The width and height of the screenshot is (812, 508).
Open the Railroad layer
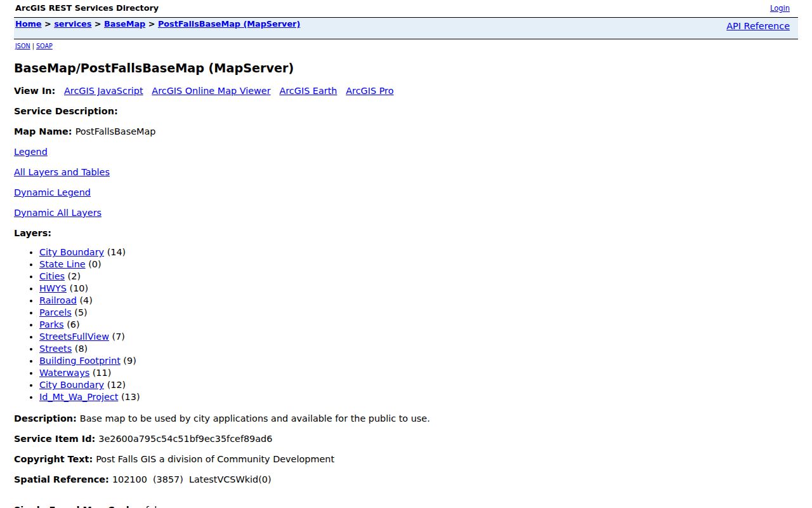[58, 300]
